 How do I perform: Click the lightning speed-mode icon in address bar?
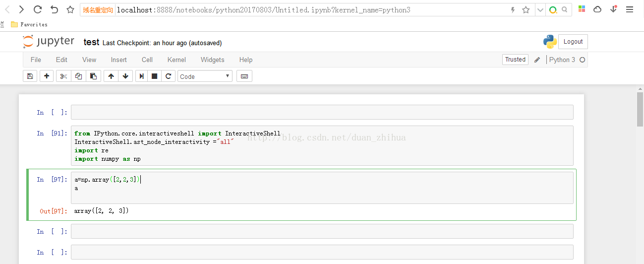coord(513,10)
